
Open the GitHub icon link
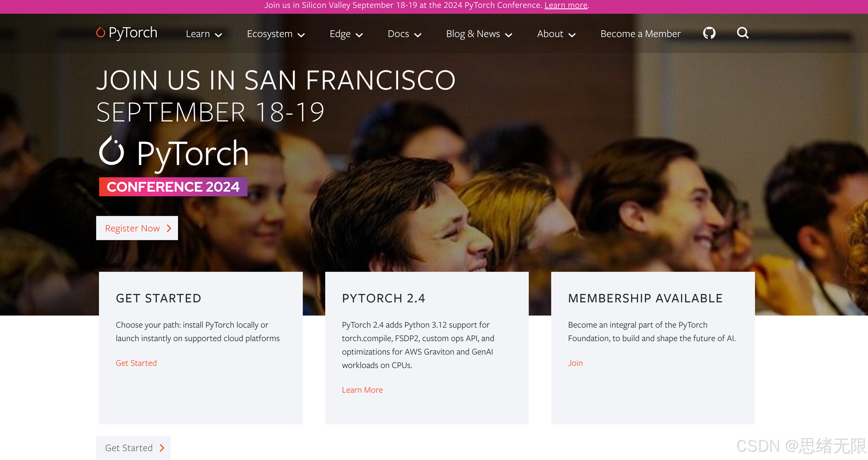[709, 33]
